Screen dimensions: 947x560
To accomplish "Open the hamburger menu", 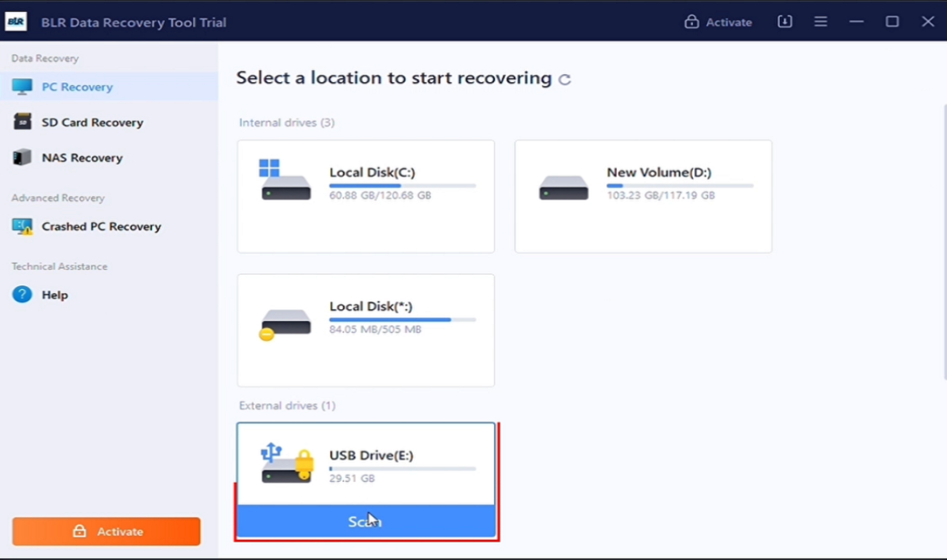I will 821,22.
